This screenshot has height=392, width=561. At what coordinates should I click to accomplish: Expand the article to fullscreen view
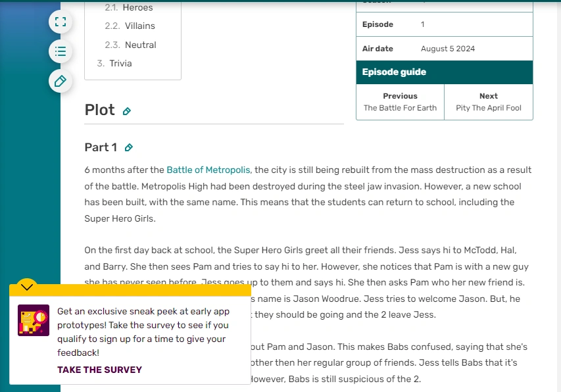click(61, 21)
